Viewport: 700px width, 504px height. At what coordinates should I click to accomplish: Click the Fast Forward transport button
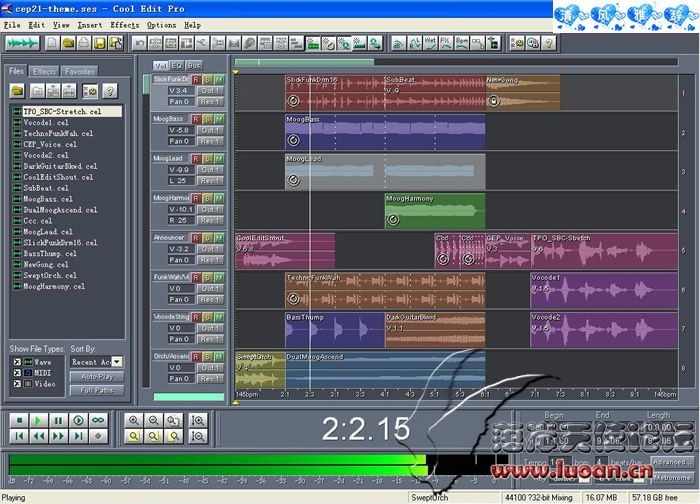point(58,436)
